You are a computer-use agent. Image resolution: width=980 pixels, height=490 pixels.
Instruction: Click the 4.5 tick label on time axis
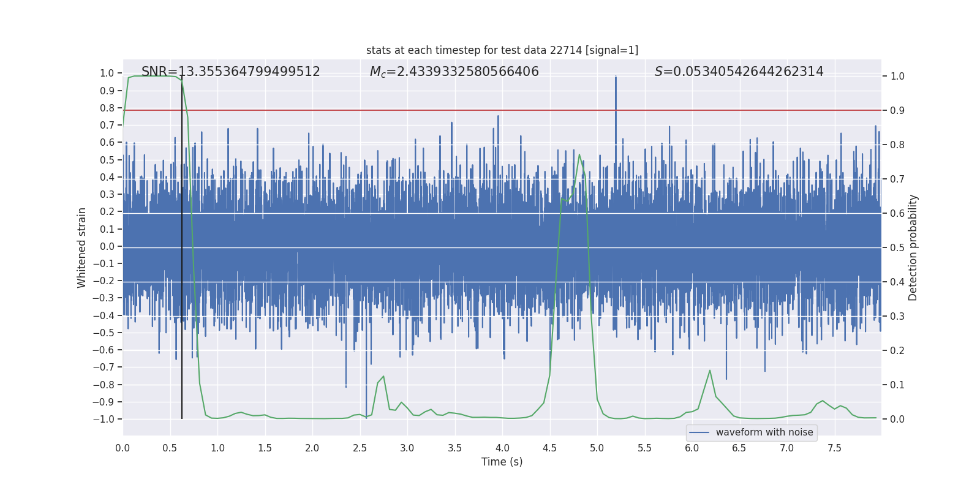[549, 448]
